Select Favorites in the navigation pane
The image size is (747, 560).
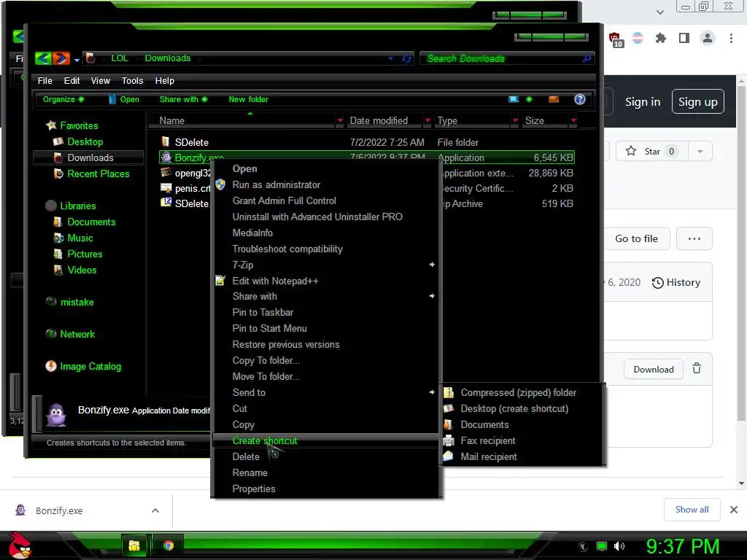(79, 125)
